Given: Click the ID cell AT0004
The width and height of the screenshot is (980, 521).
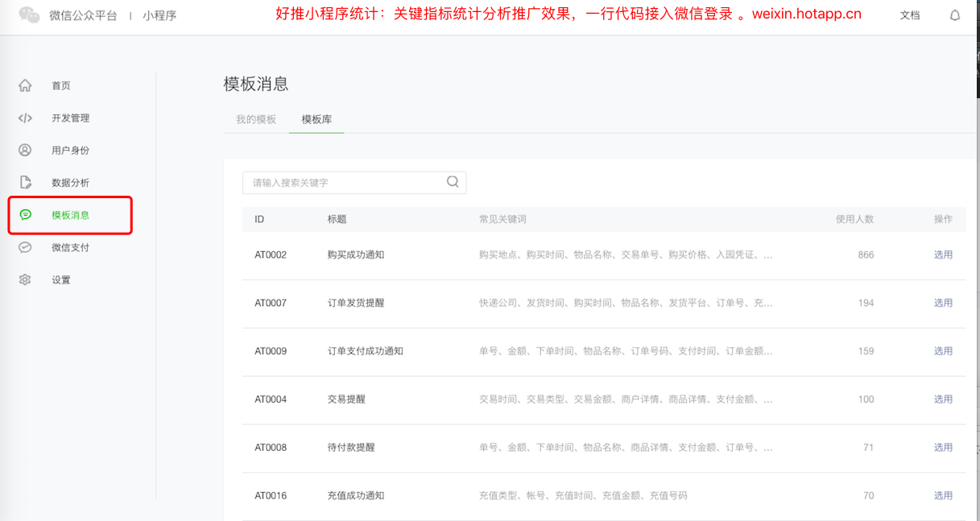Looking at the screenshot, I should click(271, 399).
